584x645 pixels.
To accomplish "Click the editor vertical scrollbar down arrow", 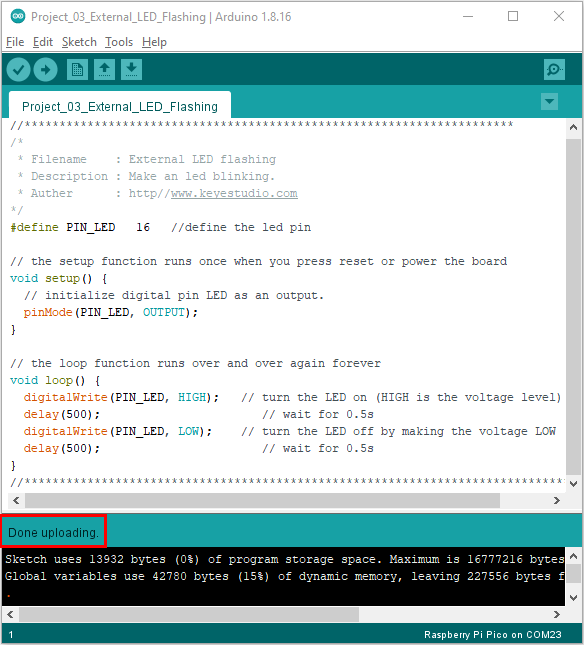I will pyautogui.click(x=573, y=484).
